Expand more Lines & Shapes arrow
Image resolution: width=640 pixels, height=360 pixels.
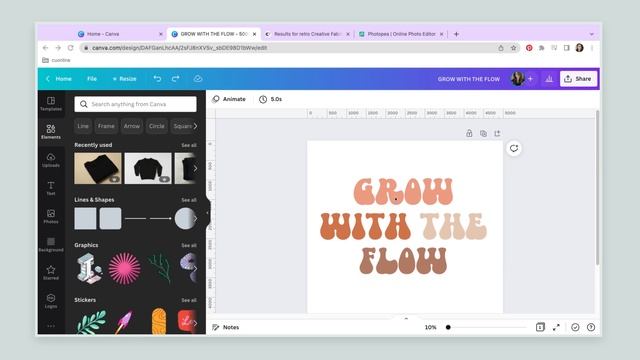click(195, 218)
